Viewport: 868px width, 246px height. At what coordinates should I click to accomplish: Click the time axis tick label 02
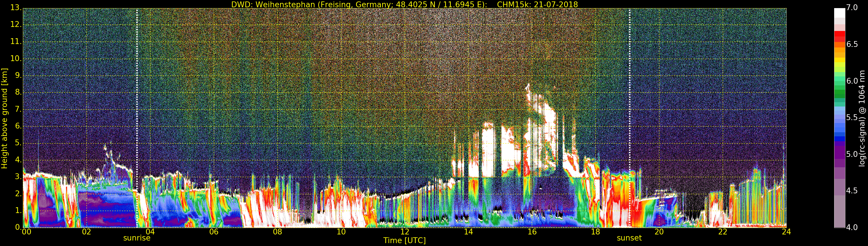87,232
